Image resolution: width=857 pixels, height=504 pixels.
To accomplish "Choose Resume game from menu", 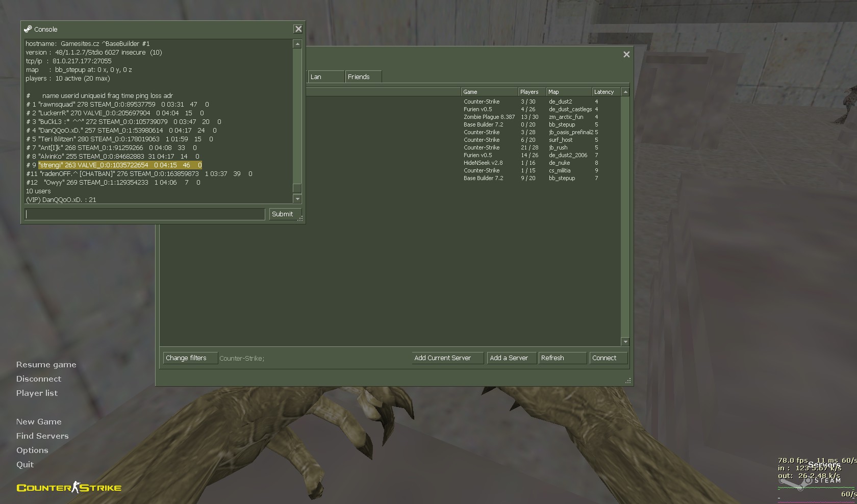I will tap(46, 365).
